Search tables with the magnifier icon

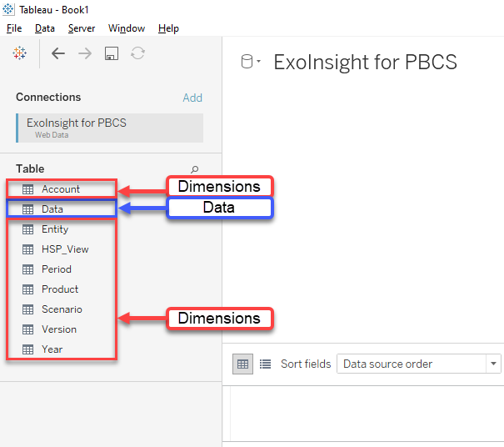(x=194, y=169)
